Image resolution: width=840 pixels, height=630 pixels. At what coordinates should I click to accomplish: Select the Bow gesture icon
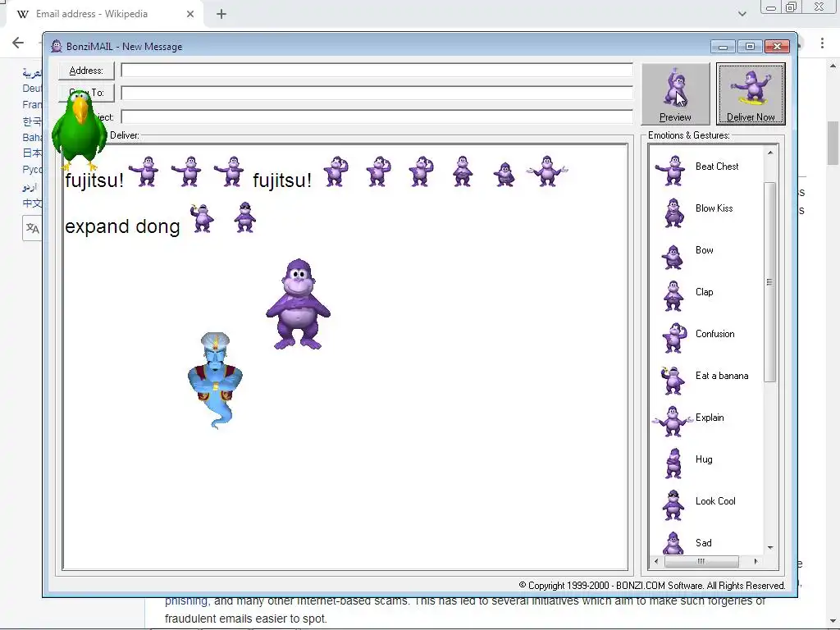pos(673,256)
